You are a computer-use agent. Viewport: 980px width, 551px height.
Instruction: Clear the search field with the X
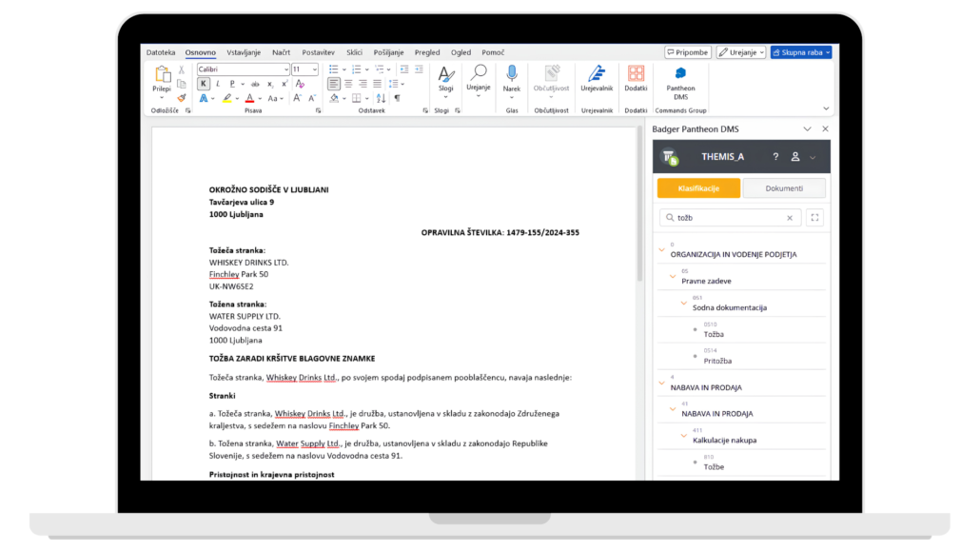point(790,218)
